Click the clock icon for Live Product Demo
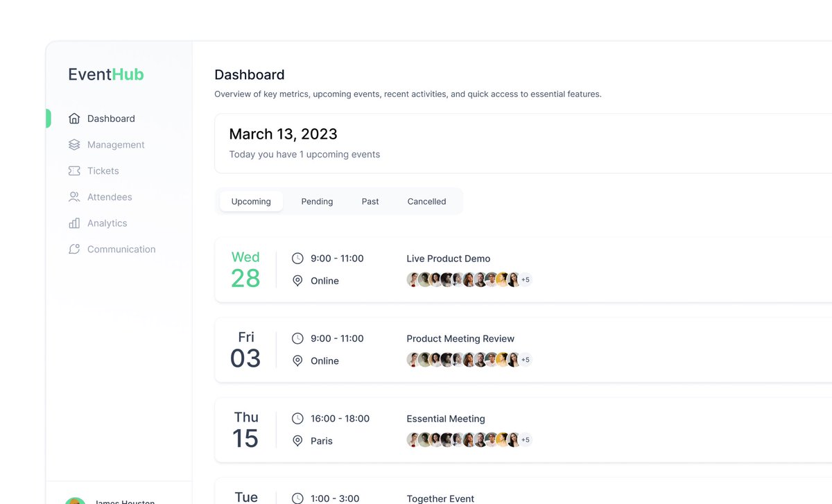Screen dimensions: 832x504 coord(297,259)
